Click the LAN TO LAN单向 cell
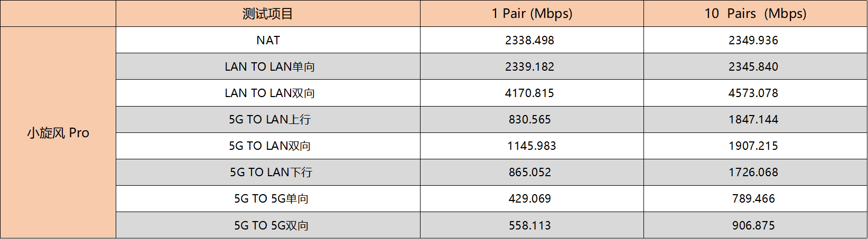This screenshot has width=868, height=239. pyautogui.click(x=268, y=66)
